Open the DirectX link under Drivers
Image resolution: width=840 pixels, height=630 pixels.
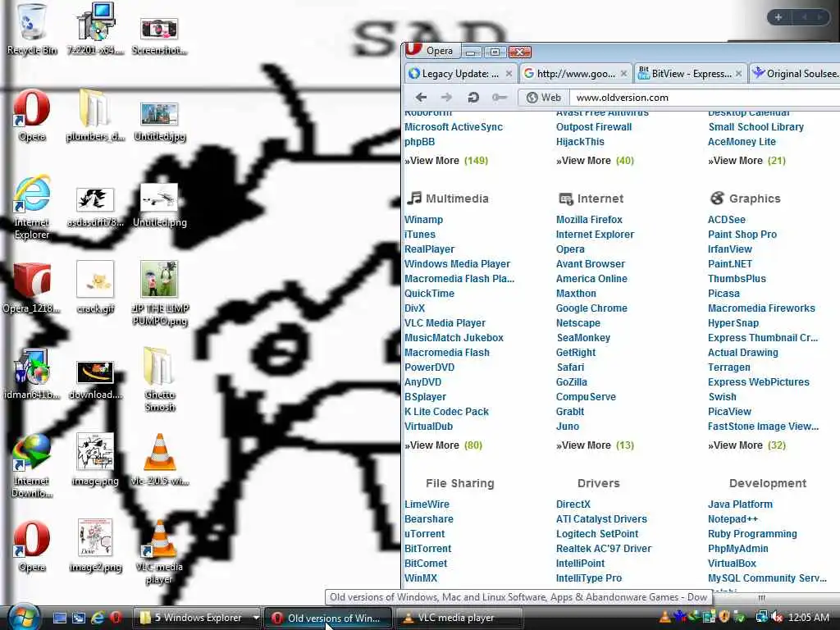573,504
